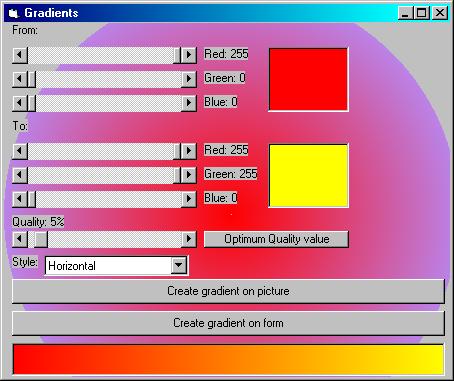The image size is (454, 381).
Task: Click Optimum Quality value button
Action: (x=276, y=239)
